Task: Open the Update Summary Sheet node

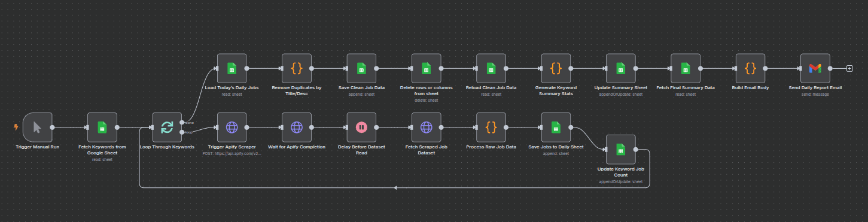Action: point(620,68)
